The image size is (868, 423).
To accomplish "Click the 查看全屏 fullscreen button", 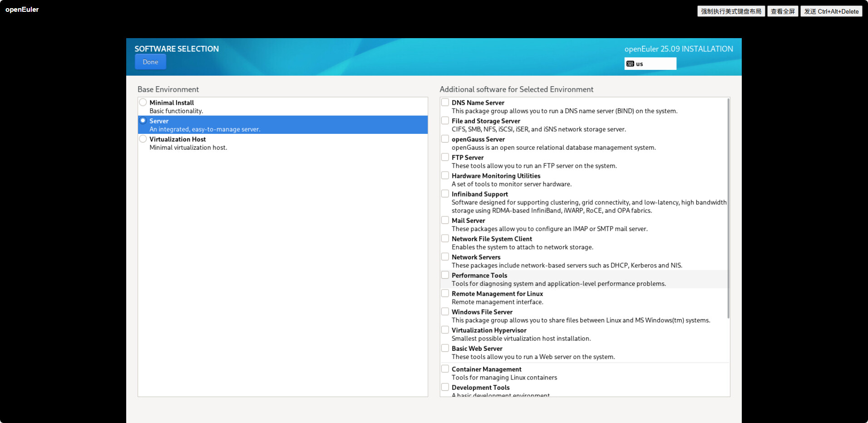I will 783,11.
